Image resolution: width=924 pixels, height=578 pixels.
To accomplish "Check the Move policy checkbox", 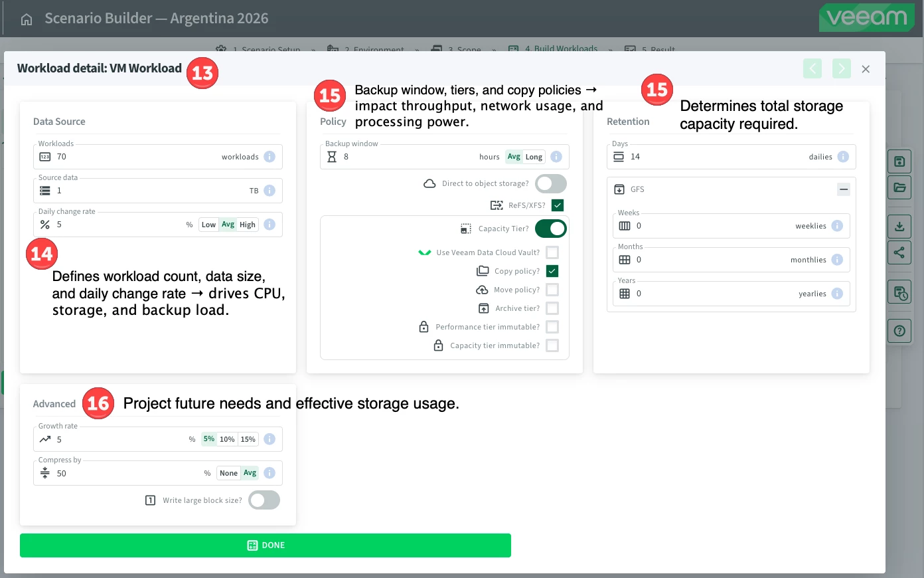I will point(552,290).
